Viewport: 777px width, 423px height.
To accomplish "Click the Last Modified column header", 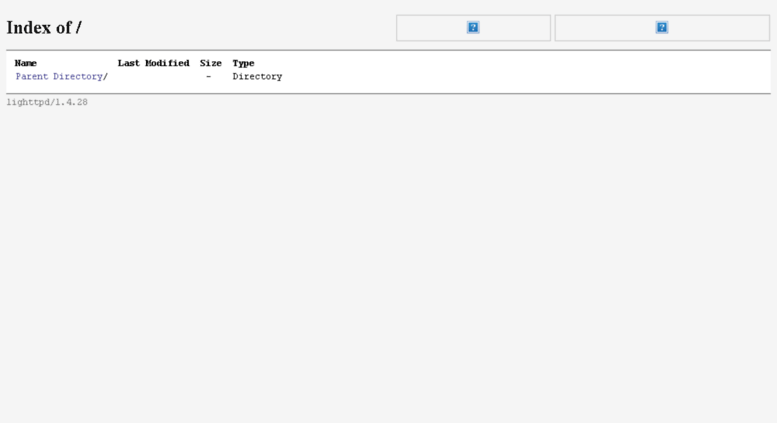I will click(x=154, y=63).
